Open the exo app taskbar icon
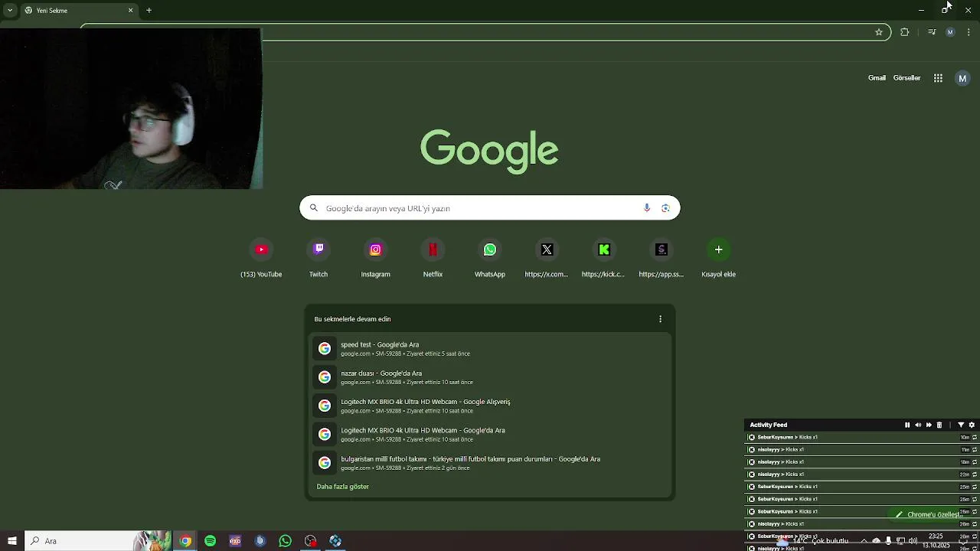 235,541
